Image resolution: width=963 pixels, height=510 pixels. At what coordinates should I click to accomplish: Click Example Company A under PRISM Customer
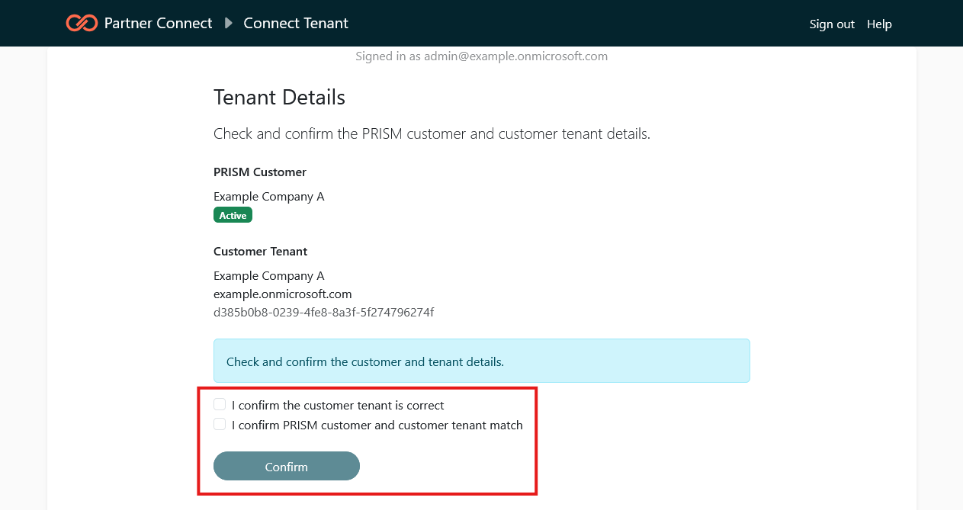(x=269, y=197)
